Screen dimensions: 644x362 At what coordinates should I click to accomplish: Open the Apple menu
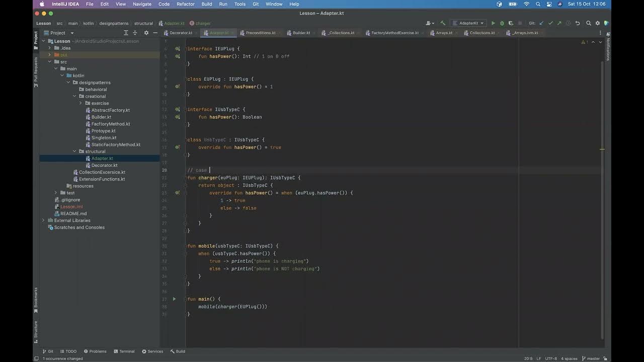42,4
